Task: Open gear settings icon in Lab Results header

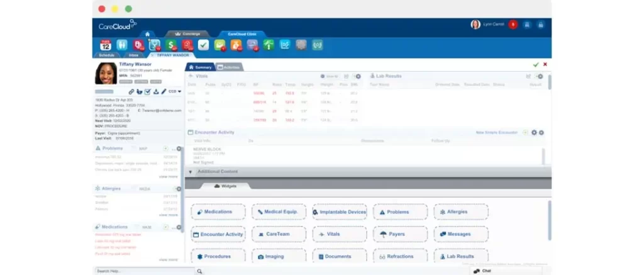Action: (540, 76)
